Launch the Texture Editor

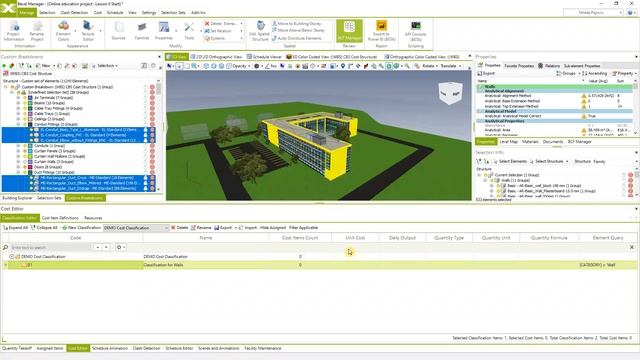88,31
